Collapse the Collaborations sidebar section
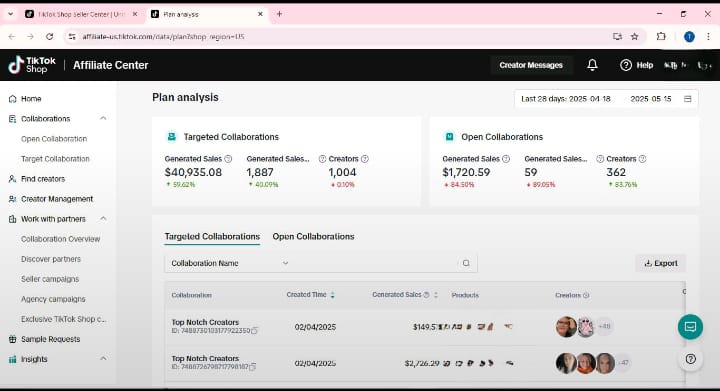The image size is (720, 391). (103, 118)
